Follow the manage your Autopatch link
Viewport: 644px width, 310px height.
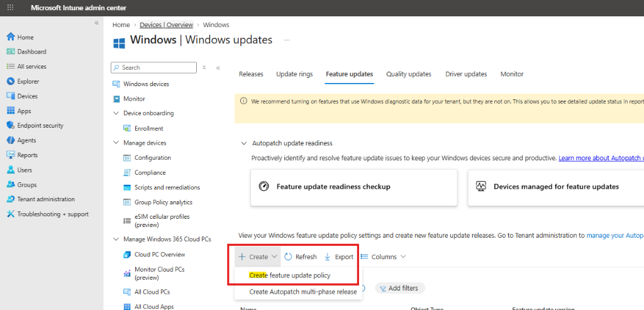tap(615, 236)
